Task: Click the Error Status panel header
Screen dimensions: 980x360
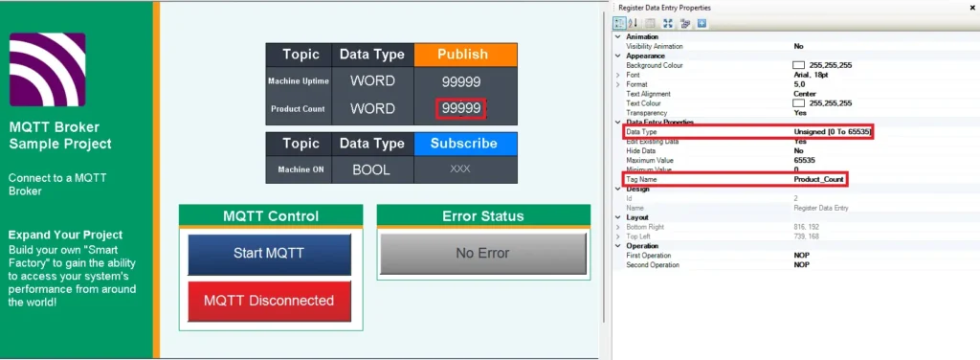Action: [x=483, y=216]
